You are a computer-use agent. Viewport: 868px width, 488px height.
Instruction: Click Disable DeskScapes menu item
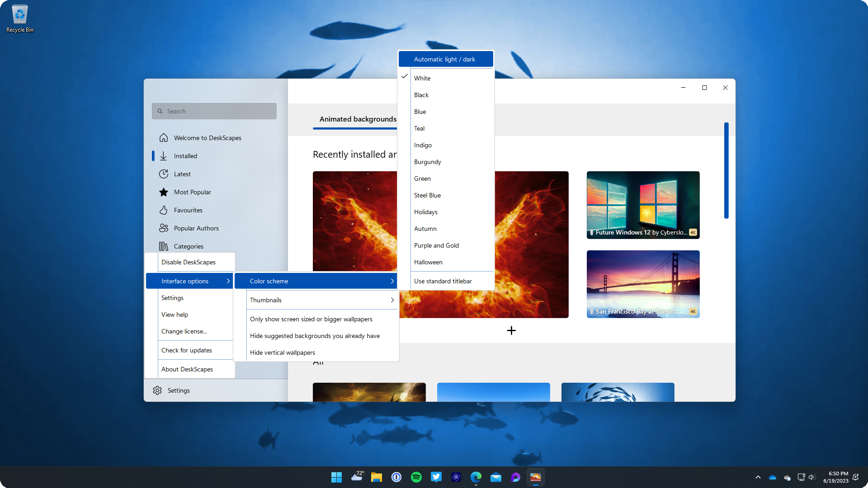click(x=189, y=262)
